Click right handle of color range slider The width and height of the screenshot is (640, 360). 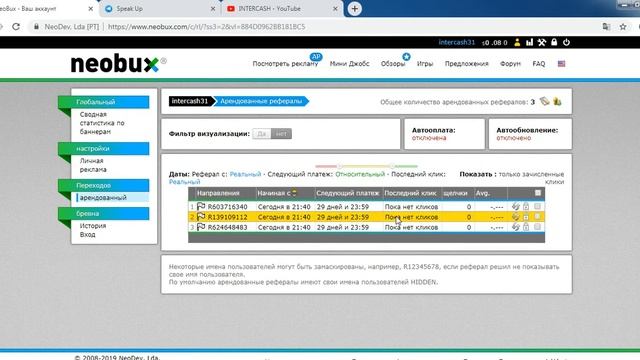(x=392, y=166)
